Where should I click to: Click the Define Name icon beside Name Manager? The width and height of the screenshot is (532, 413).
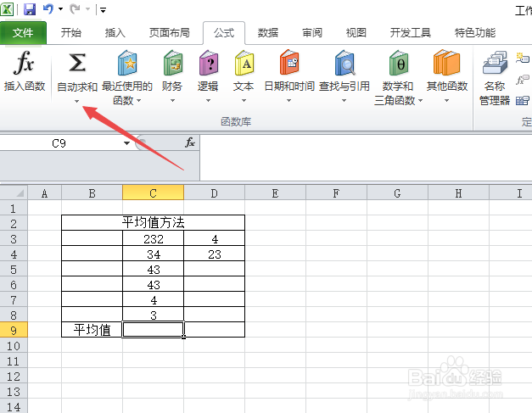[523, 58]
